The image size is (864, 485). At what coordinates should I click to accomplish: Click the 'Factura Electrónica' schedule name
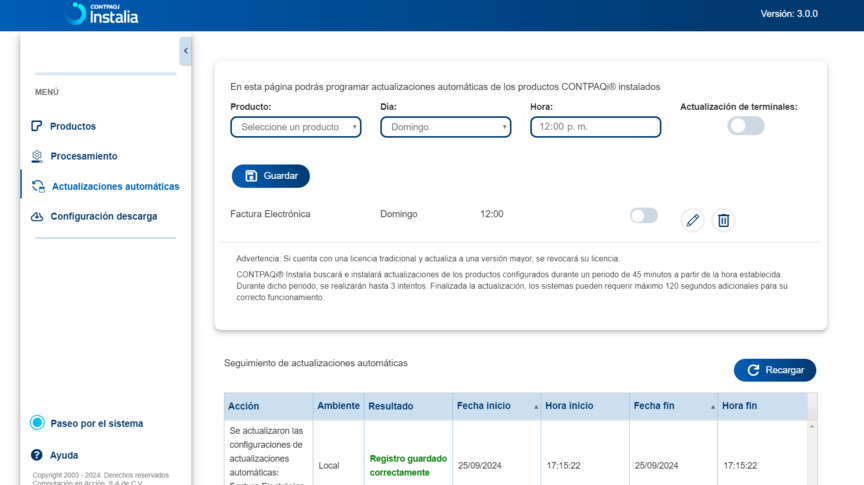click(x=270, y=214)
